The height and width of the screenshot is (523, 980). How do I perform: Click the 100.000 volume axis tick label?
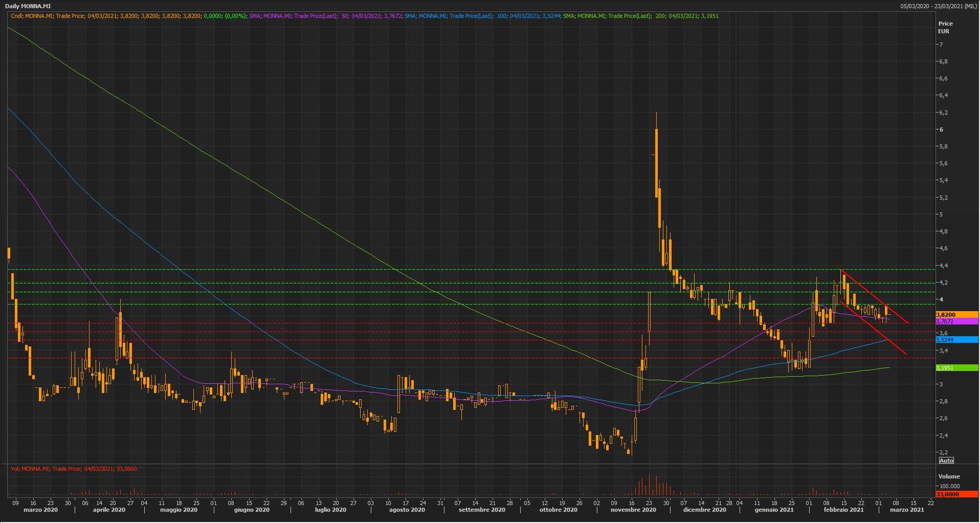[949, 486]
